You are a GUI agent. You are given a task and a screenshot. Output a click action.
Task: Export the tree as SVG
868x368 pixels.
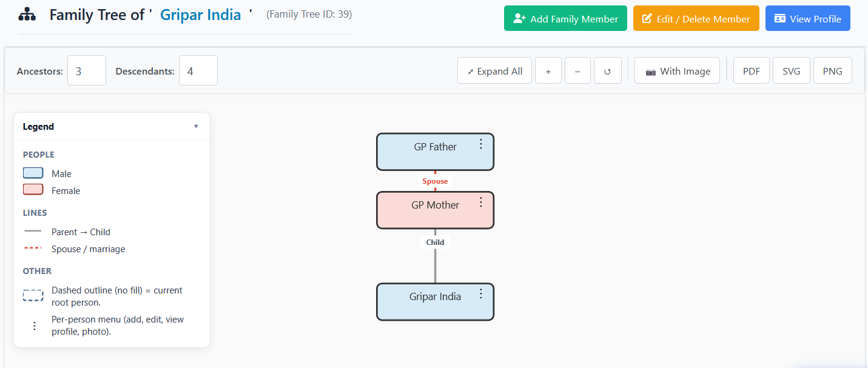pyautogui.click(x=792, y=71)
